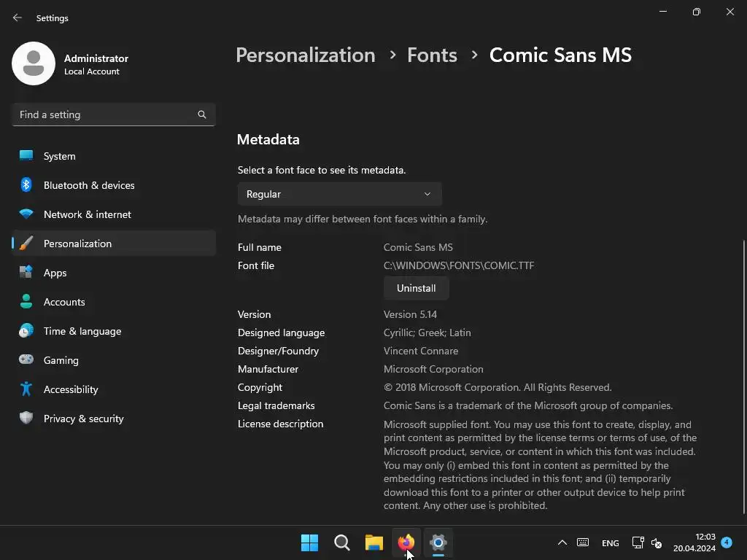This screenshot has width=747, height=560.
Task: Click the Settings gear taskbar icon
Action: click(x=438, y=542)
